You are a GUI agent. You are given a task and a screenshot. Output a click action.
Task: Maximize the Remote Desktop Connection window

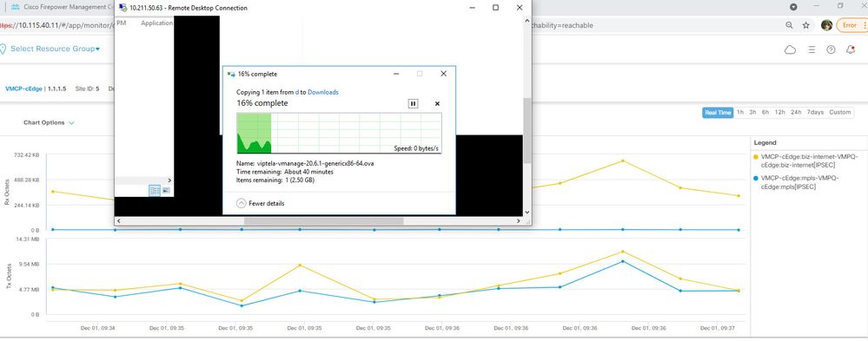(495, 8)
